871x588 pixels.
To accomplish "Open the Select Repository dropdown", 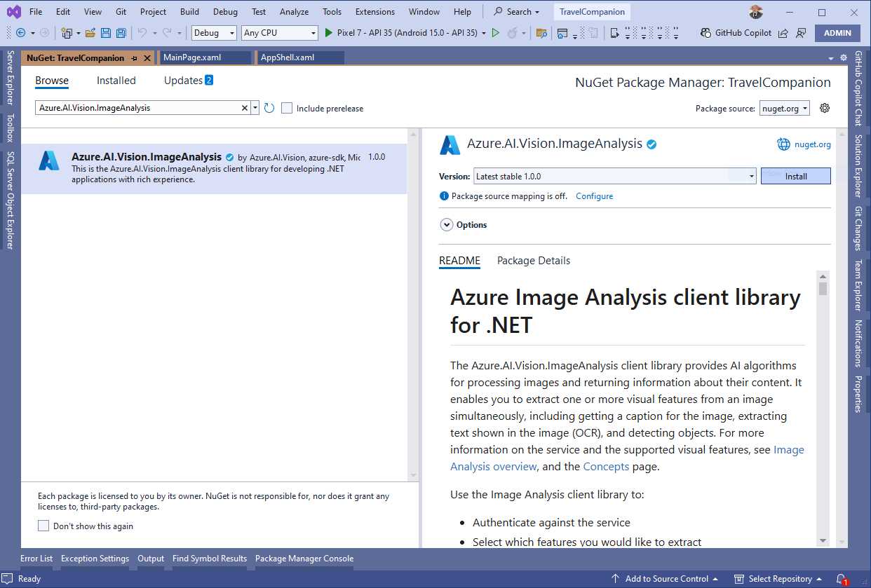I will pyautogui.click(x=778, y=579).
